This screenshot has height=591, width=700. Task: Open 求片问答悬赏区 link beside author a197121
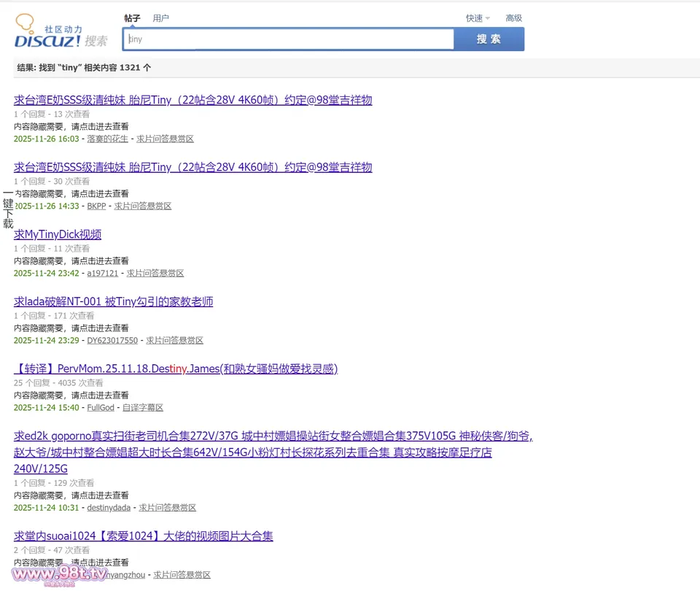[x=155, y=273]
